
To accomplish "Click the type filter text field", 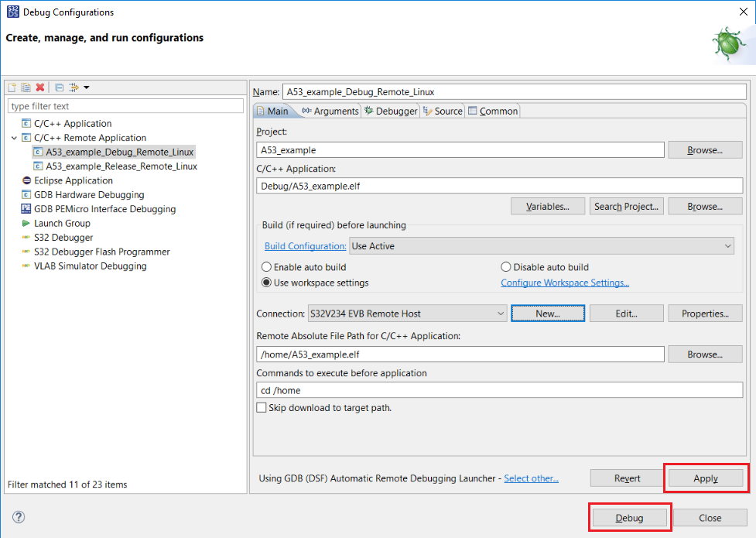I will click(125, 106).
